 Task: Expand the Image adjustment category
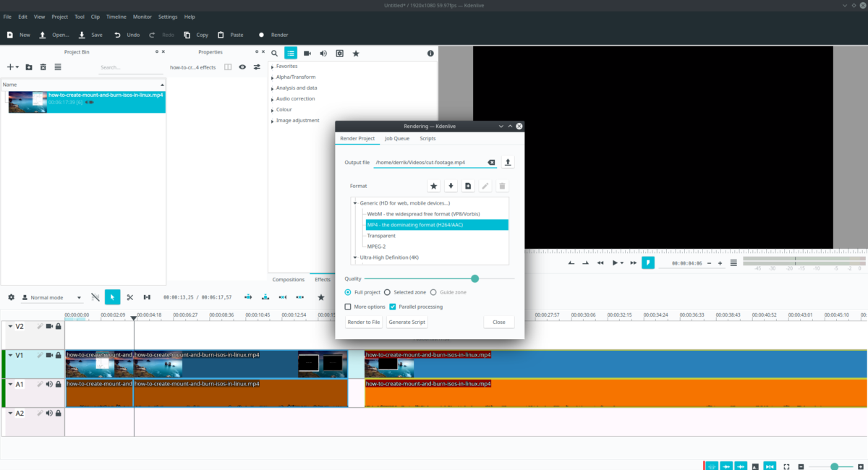point(273,121)
